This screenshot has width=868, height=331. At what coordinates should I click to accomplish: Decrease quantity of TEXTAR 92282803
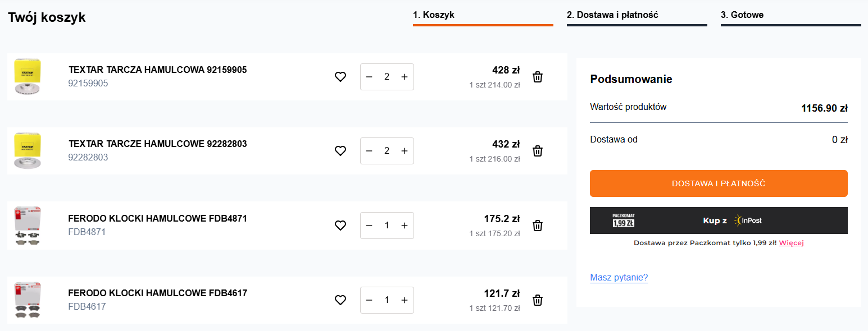click(x=369, y=151)
